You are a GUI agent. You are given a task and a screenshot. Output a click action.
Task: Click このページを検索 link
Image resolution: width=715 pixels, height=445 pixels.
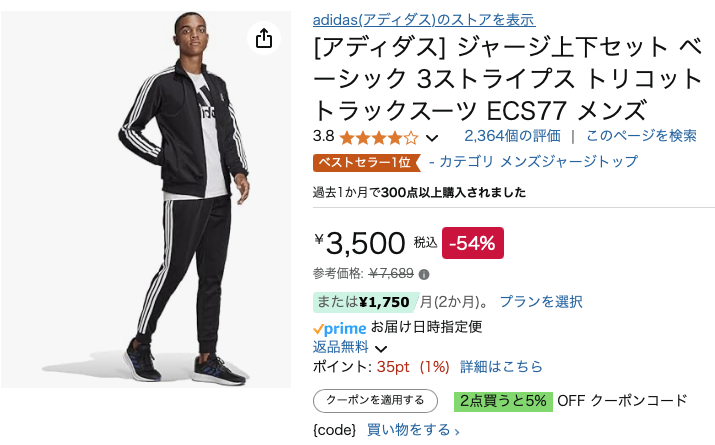point(641,136)
